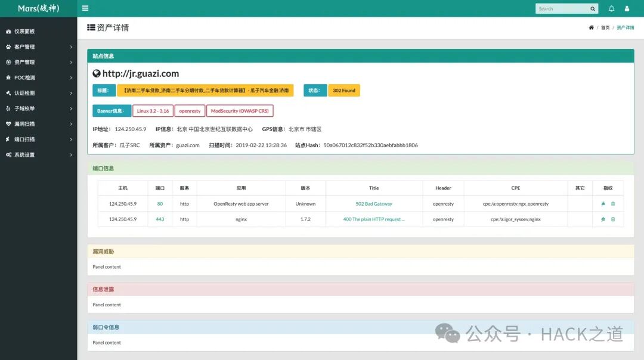Toggle the sidebar with the hamburger icon
The image size is (644, 360).
pos(85,8)
